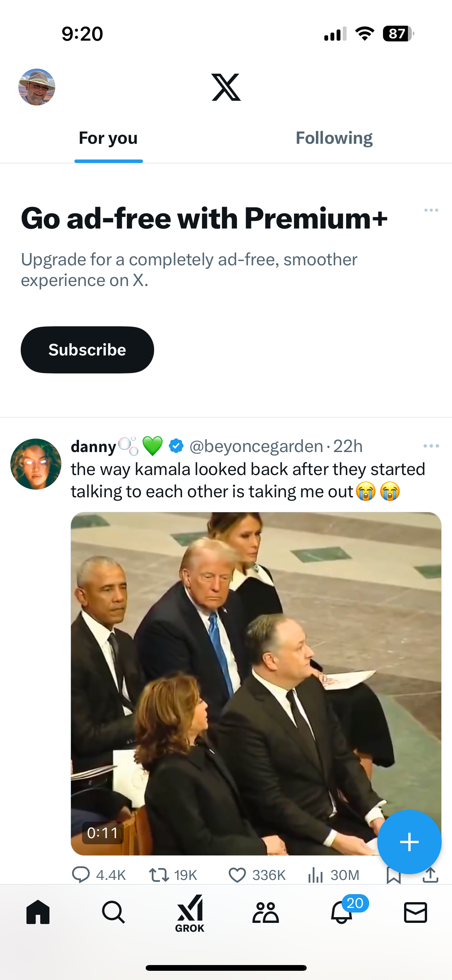452x980 pixels.
Task: Expand options menu on Premium+ ad
Action: pyautogui.click(x=431, y=210)
